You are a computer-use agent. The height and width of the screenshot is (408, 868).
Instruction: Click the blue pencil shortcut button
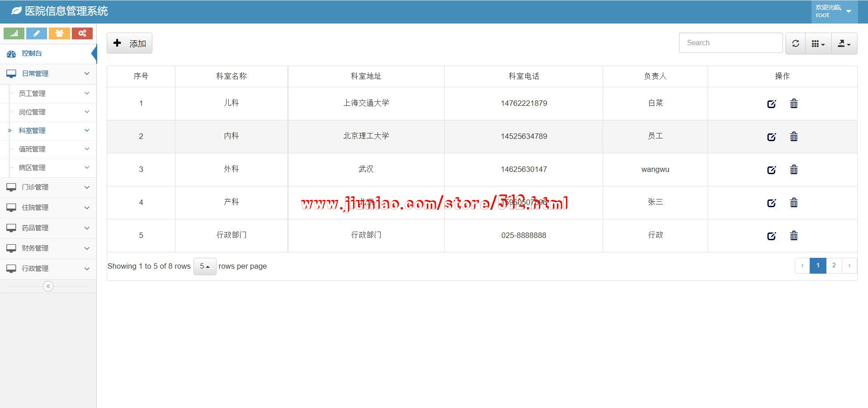coord(37,33)
